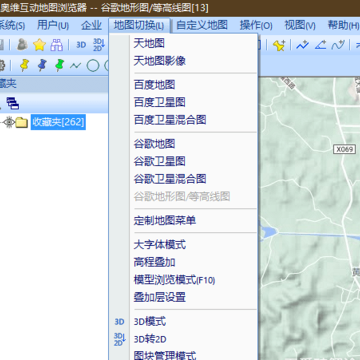Click the 3D/2D toolbar icon
360x360 pixels.
(99, 45)
